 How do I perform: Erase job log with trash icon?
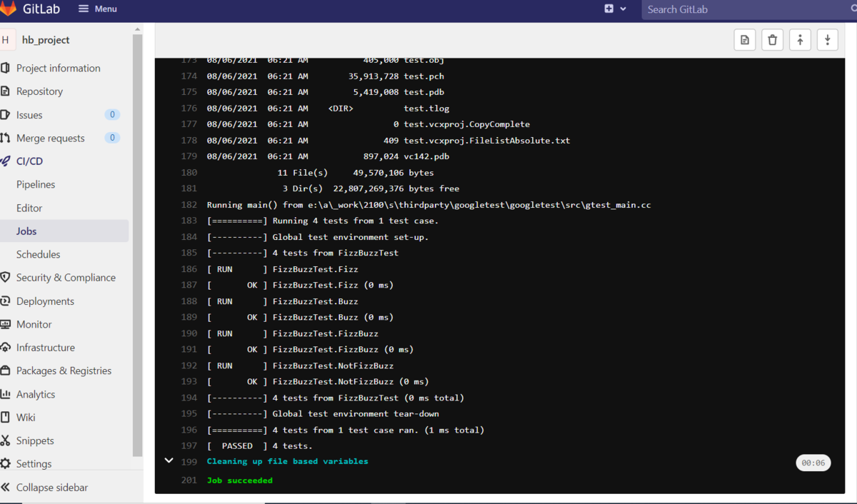point(772,40)
